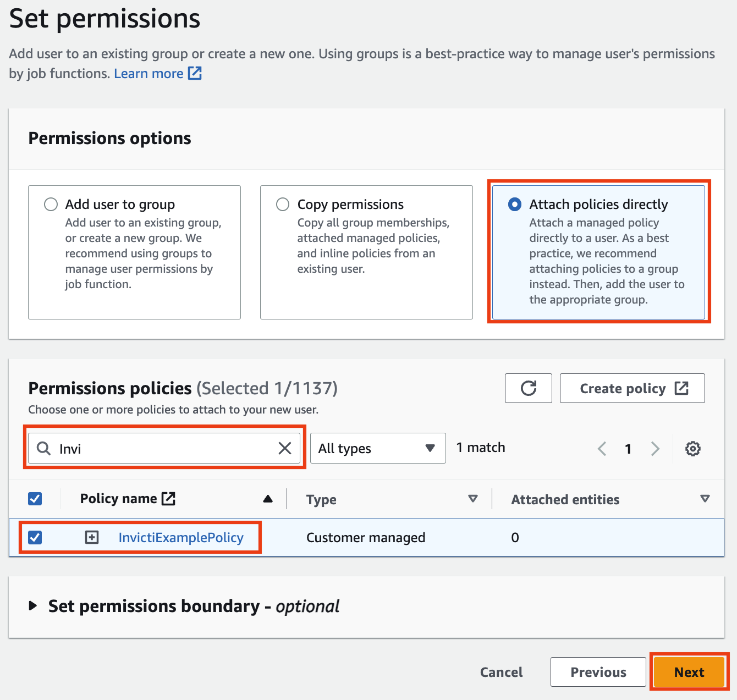This screenshot has height=700, width=737.
Task: Open the InvictiExamplePolicy link
Action: pyautogui.click(x=181, y=537)
